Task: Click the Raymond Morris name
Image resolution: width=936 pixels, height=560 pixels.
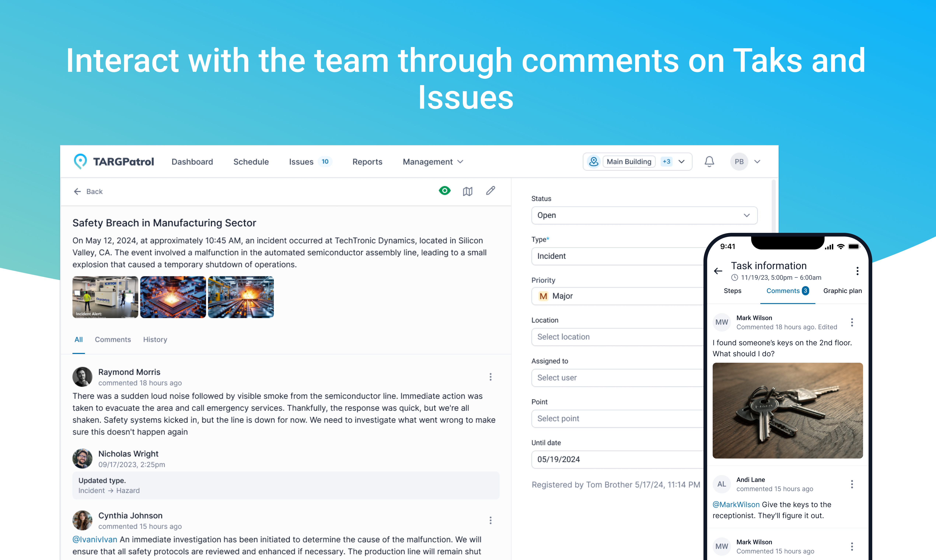Action: [129, 372]
